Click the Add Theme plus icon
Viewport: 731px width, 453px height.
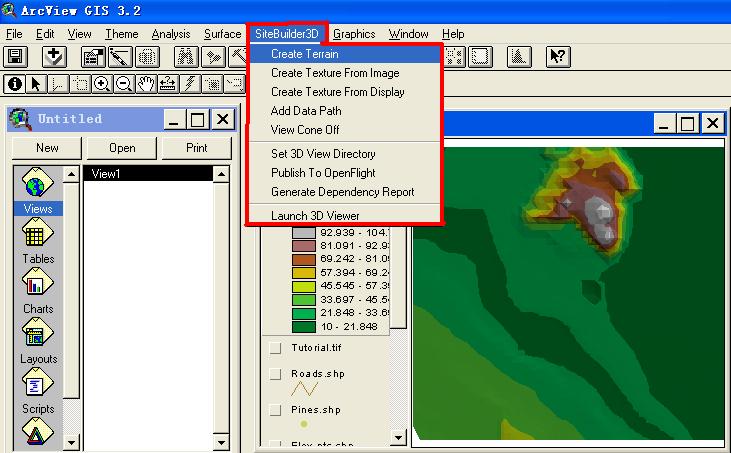click(54, 57)
